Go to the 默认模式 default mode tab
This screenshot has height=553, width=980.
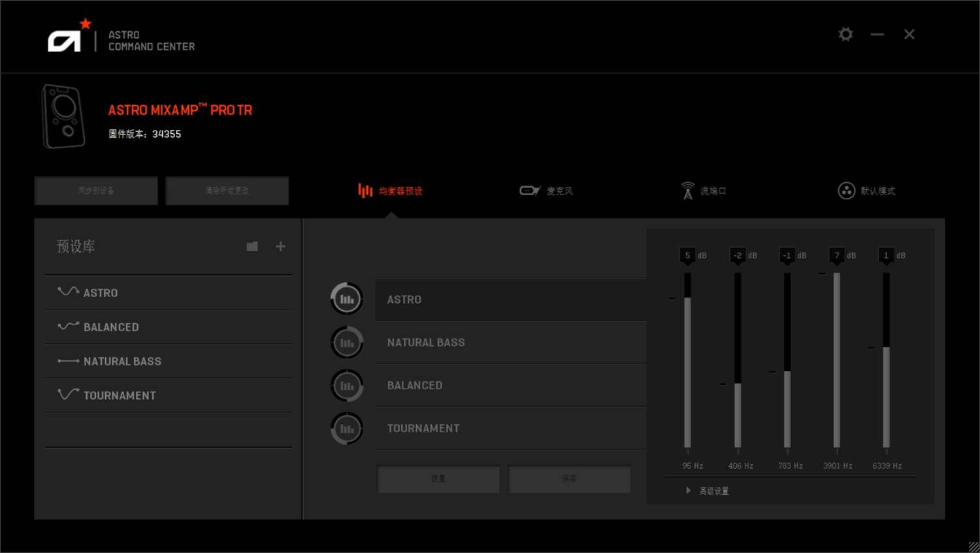866,191
